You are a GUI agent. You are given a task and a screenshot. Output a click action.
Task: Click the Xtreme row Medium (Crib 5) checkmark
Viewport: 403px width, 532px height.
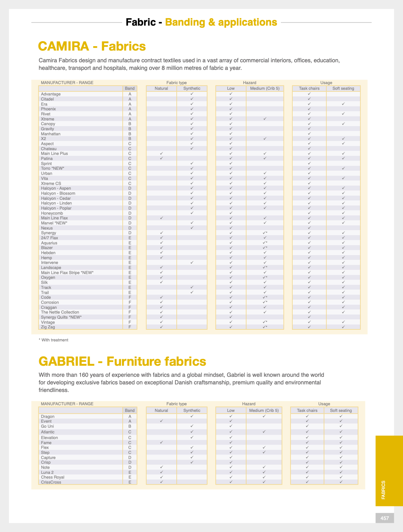coord(265,119)
